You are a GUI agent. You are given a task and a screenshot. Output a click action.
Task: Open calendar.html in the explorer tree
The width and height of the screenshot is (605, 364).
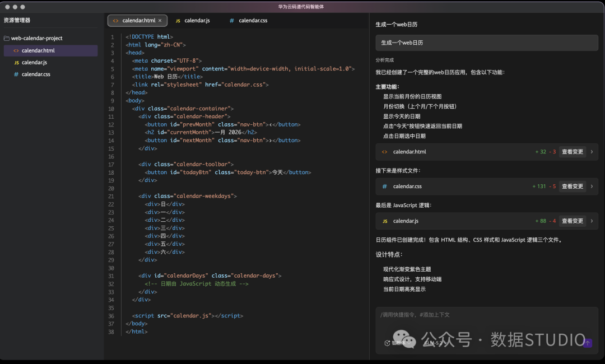pyautogui.click(x=50, y=50)
